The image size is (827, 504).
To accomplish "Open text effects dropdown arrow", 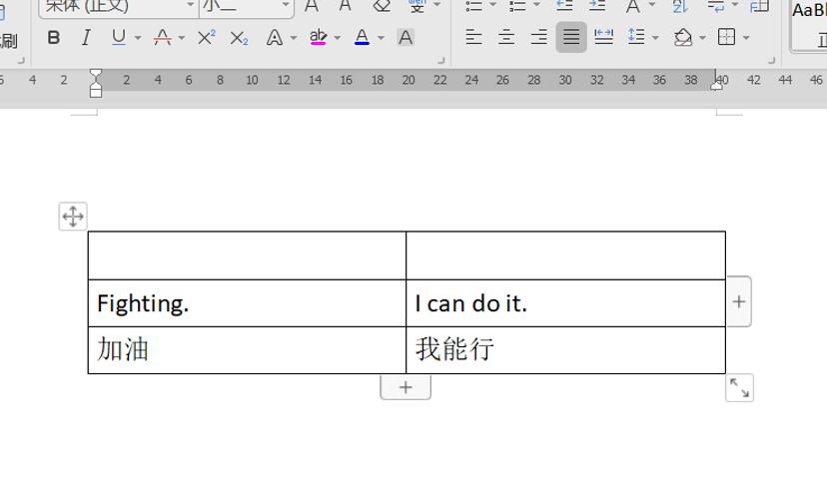I will tap(294, 38).
